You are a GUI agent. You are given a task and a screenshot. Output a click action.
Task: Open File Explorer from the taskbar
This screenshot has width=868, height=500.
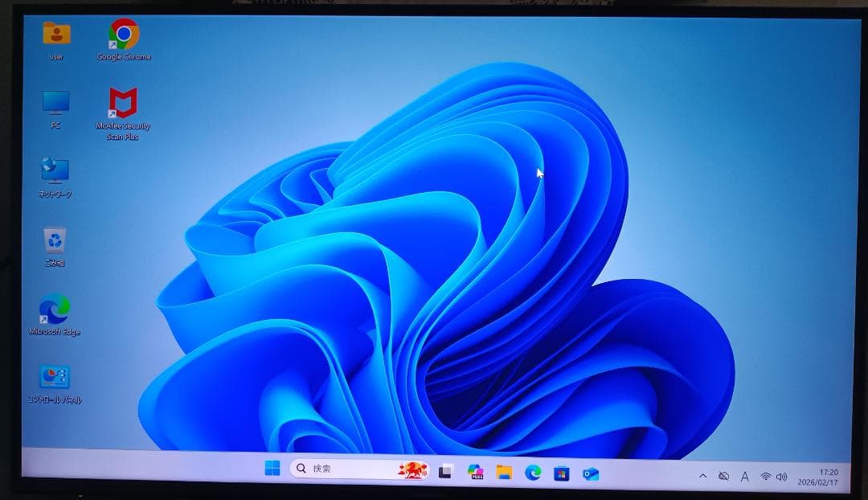click(504, 473)
